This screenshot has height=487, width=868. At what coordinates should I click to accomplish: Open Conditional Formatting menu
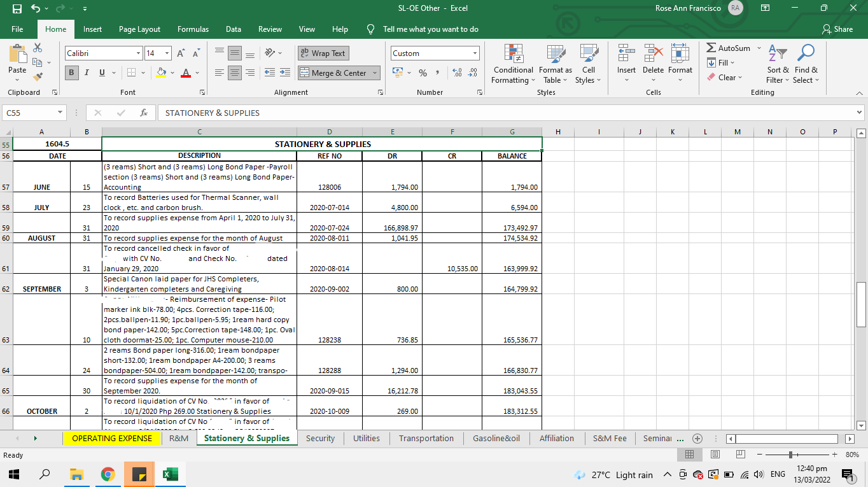coord(513,64)
